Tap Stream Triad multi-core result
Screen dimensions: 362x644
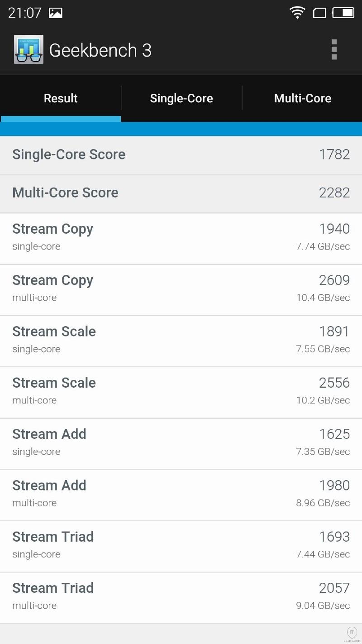tap(181, 597)
